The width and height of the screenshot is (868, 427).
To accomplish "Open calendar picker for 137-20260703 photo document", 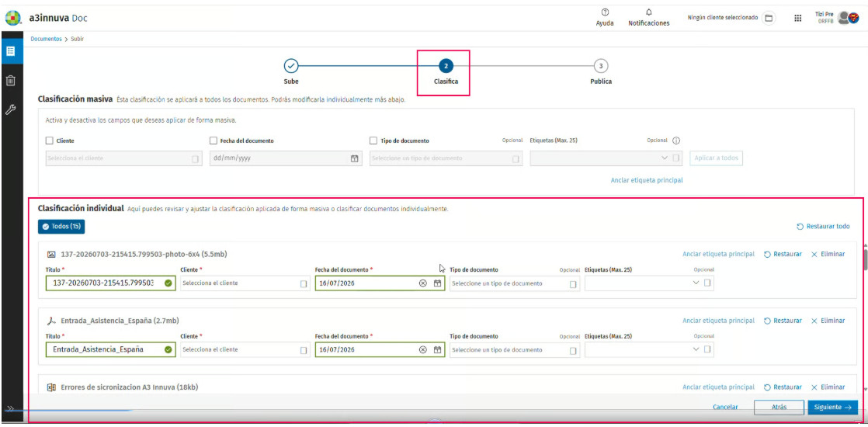I will click(437, 283).
